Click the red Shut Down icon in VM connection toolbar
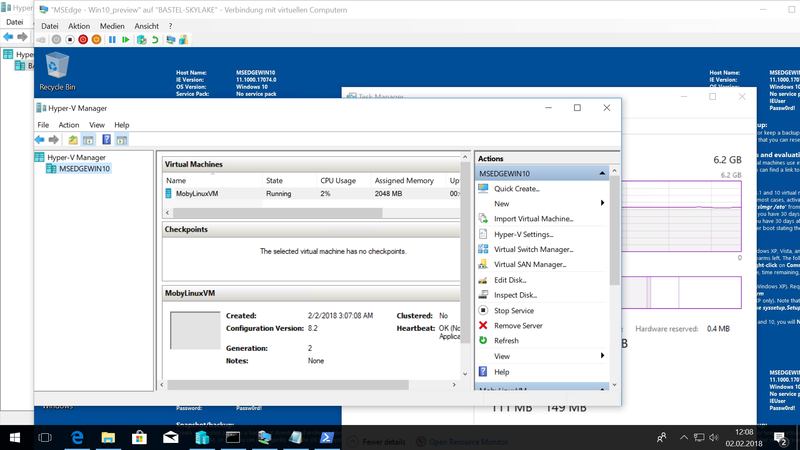 pyautogui.click(x=83, y=39)
